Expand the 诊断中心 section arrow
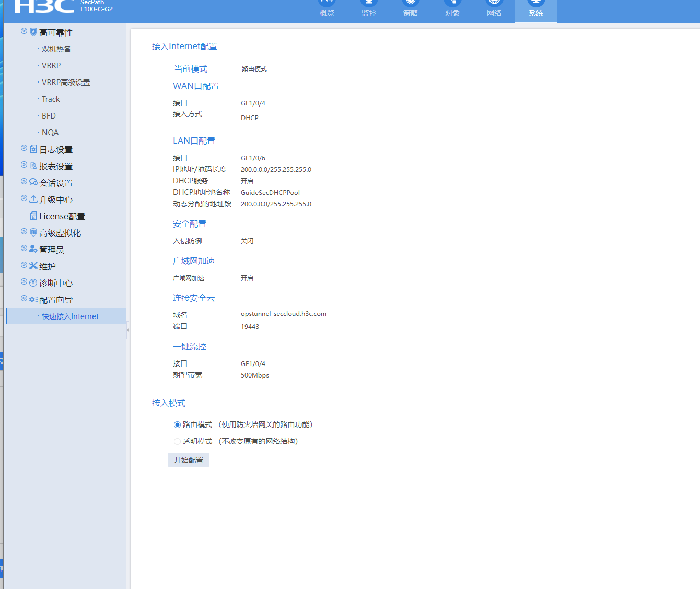 (24, 281)
